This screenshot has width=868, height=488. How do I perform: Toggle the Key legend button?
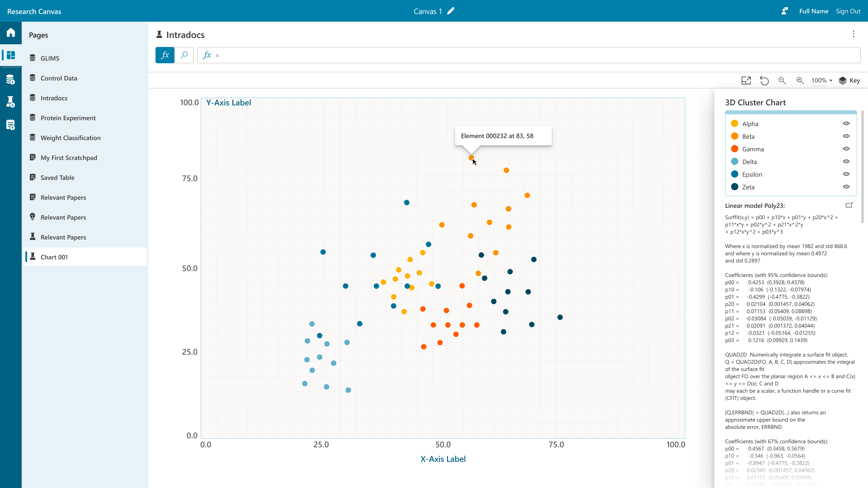tap(849, 80)
